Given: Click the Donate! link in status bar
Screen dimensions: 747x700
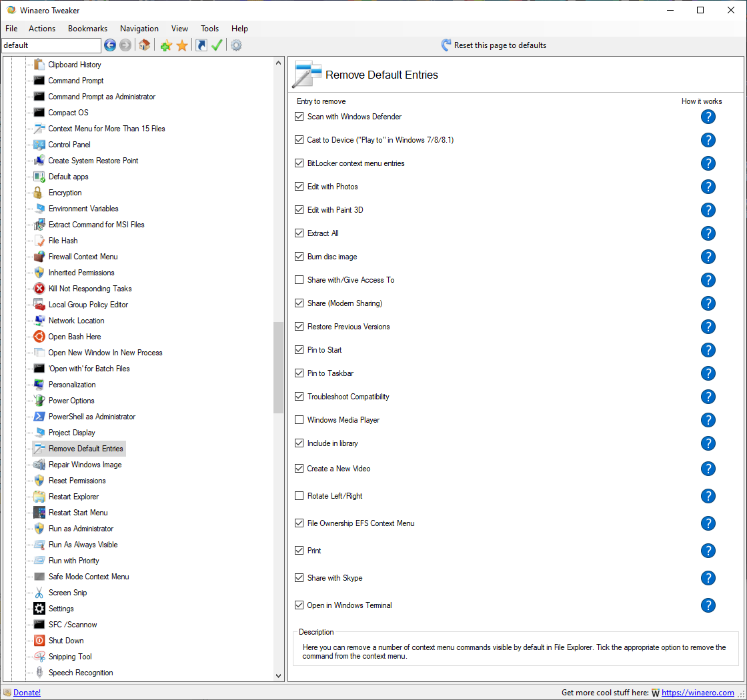Looking at the screenshot, I should (27, 693).
